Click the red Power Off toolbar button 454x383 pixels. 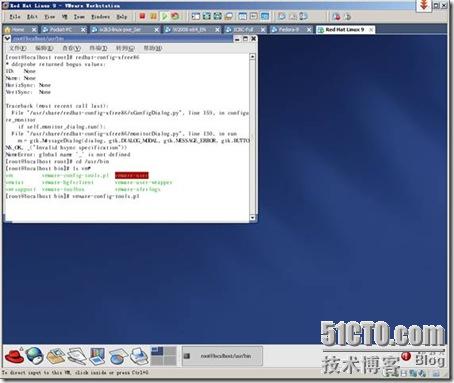point(142,16)
